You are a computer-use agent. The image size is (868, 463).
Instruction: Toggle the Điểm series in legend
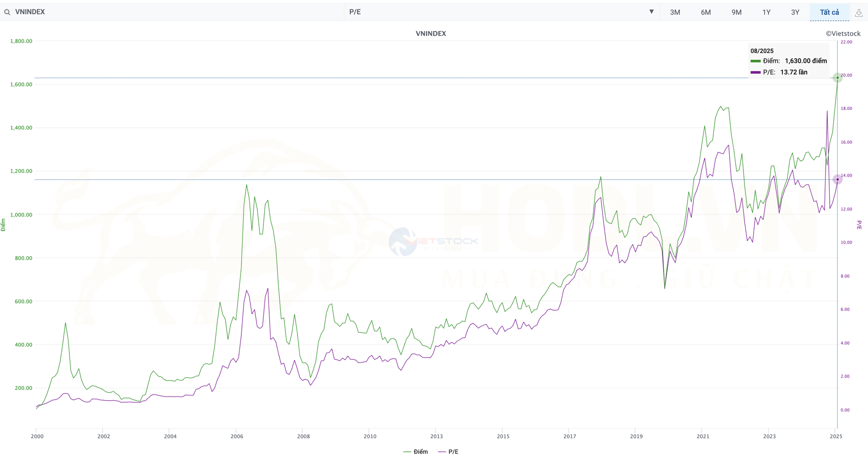click(x=416, y=452)
